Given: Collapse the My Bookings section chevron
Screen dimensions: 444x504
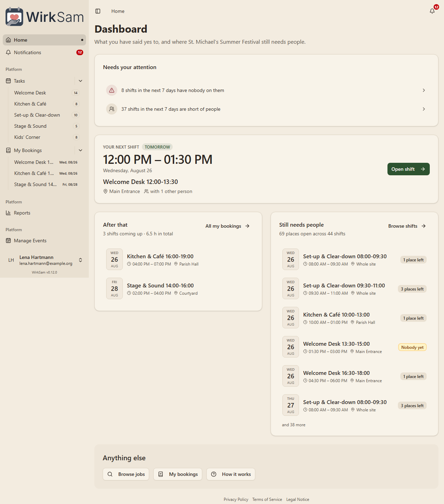Looking at the screenshot, I should coord(80,150).
